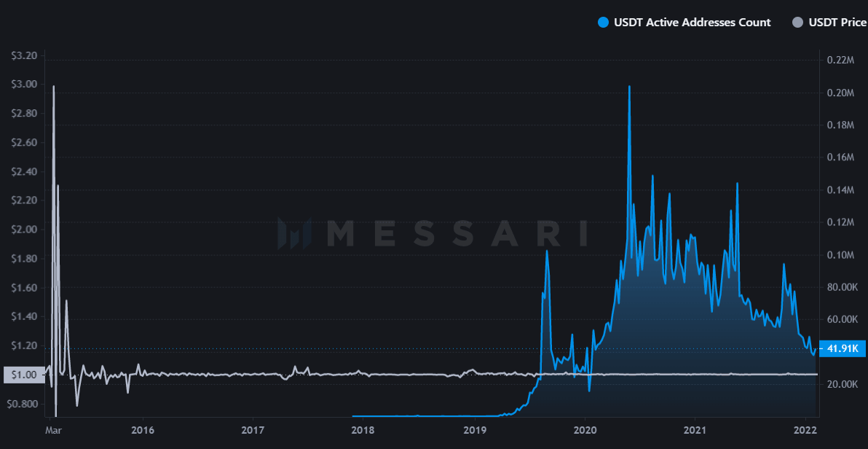Click the $3.00 label on the price axis
The image size is (868, 449).
pyautogui.click(x=24, y=85)
